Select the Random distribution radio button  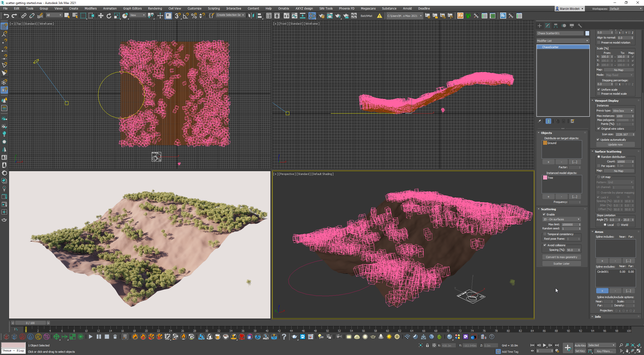coord(599,157)
